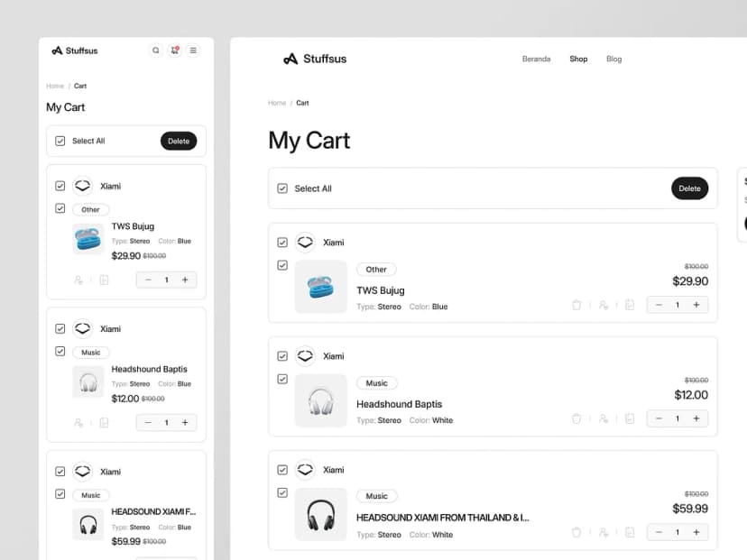This screenshot has height=560, width=747.
Task: Toggle the desktop checkbox beside Headshound Baptis image
Action: tap(282, 379)
